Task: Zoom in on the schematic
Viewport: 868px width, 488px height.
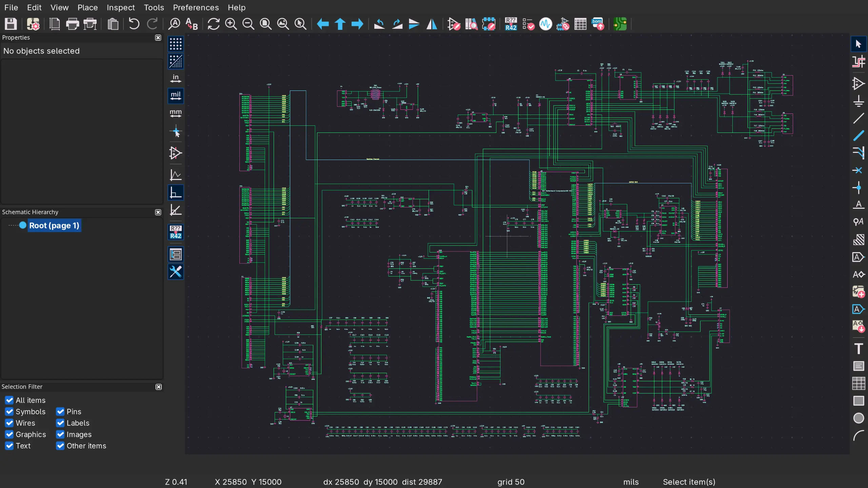Action: pos(231,24)
